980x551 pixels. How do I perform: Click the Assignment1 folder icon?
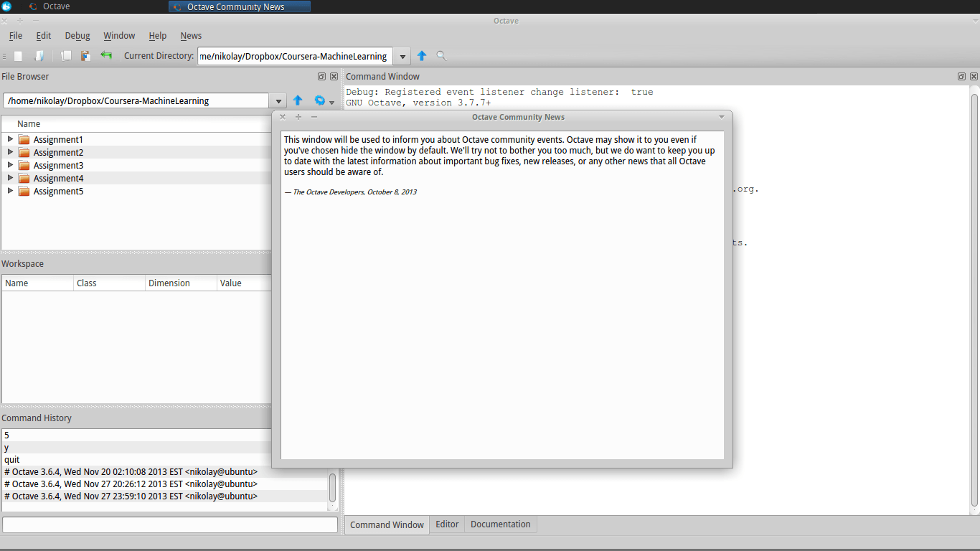(24, 139)
